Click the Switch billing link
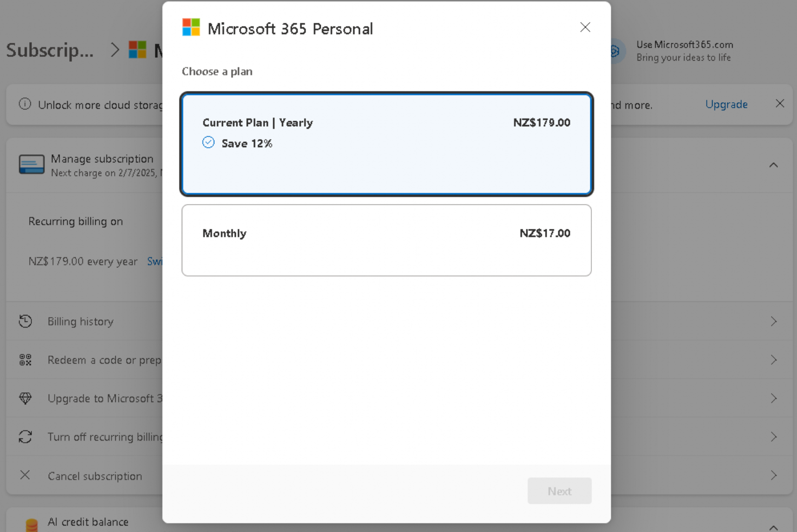797x532 pixels. pos(155,261)
